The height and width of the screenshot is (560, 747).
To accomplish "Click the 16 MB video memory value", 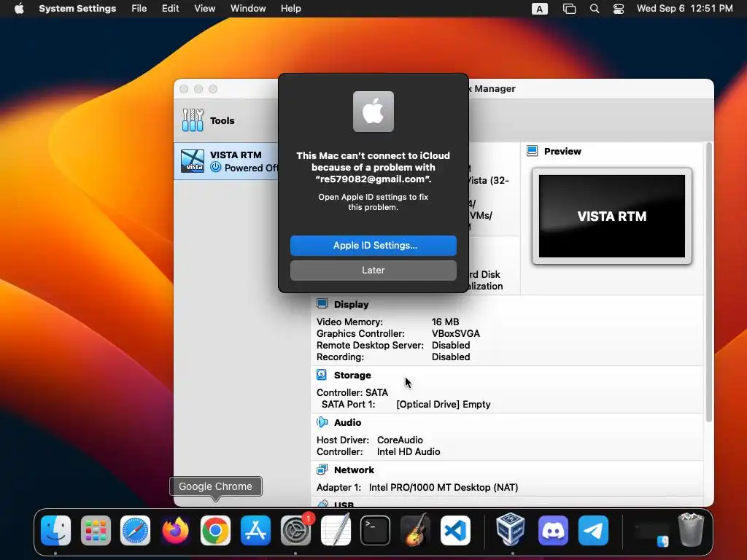I will (x=446, y=322).
